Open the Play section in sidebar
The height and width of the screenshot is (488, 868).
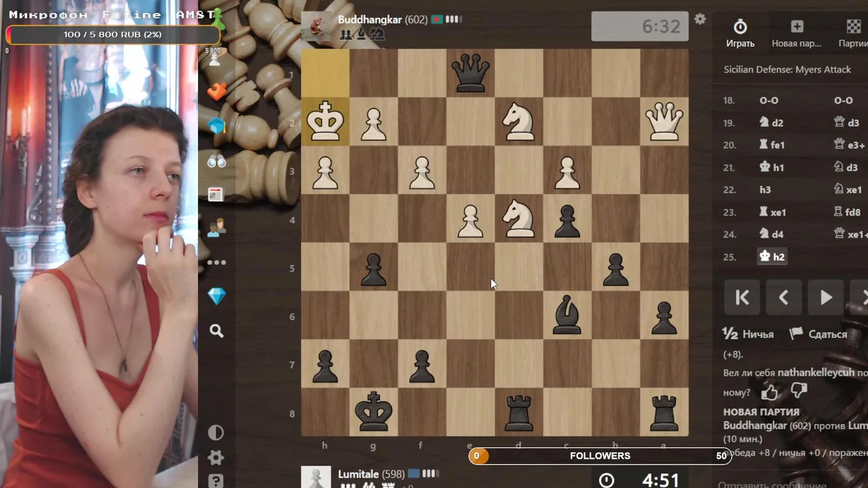216,58
